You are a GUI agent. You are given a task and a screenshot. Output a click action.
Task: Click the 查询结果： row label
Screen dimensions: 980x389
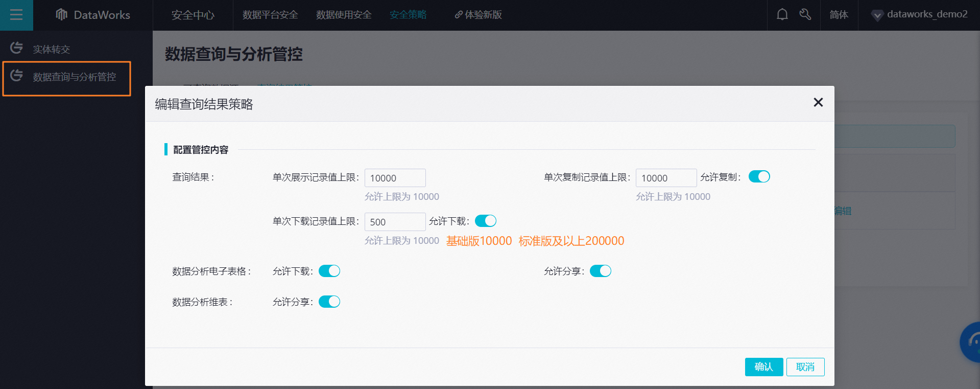point(194,177)
